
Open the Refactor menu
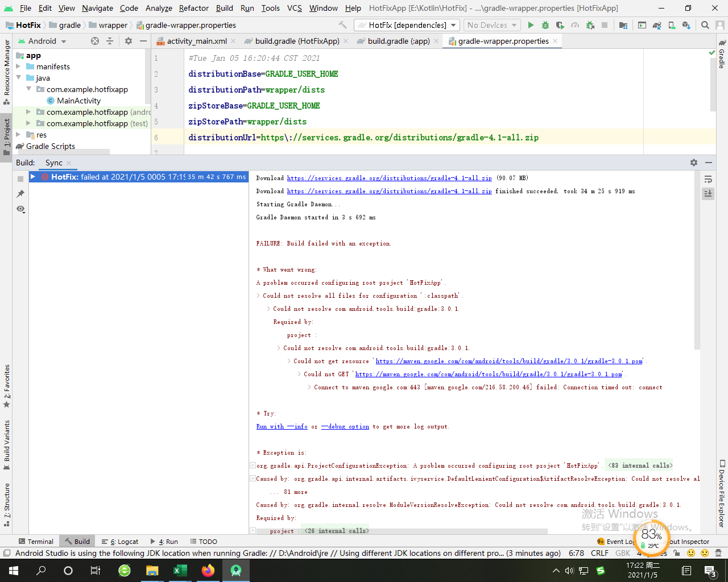pyautogui.click(x=193, y=8)
